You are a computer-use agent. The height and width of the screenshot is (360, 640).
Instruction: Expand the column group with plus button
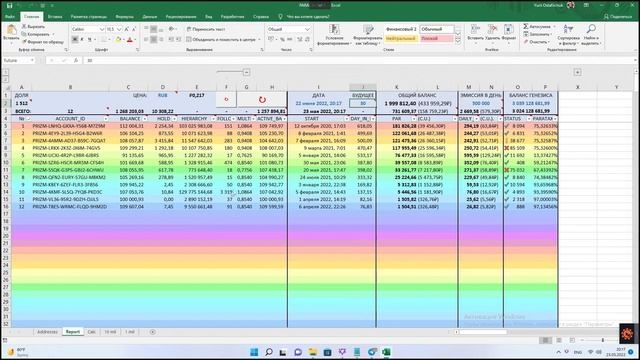pos(577,72)
